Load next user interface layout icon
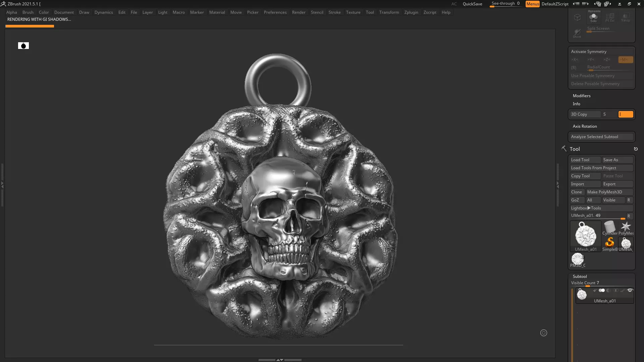 608,4
